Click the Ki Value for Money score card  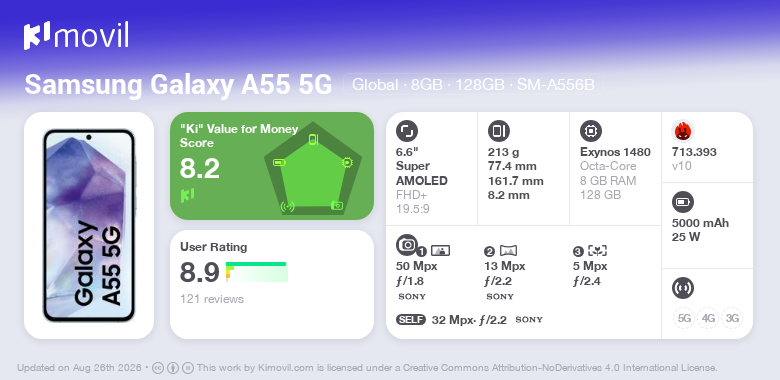(272, 166)
